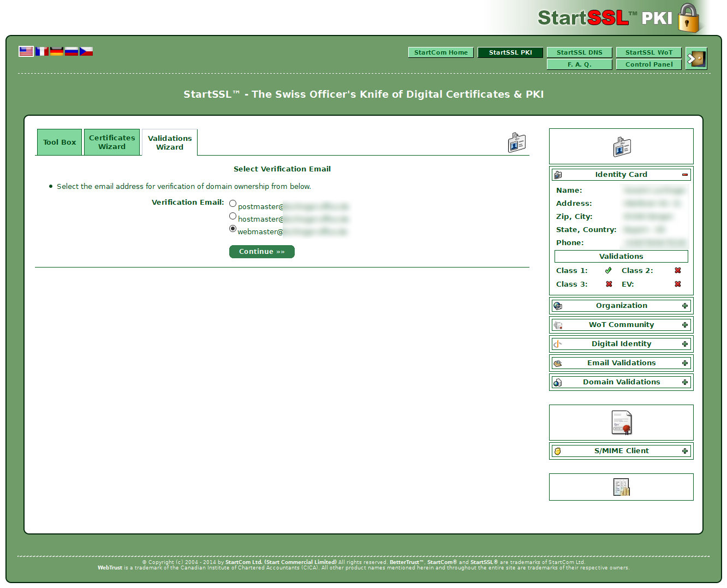
Task: Click the WoT Community icon
Action: point(558,325)
